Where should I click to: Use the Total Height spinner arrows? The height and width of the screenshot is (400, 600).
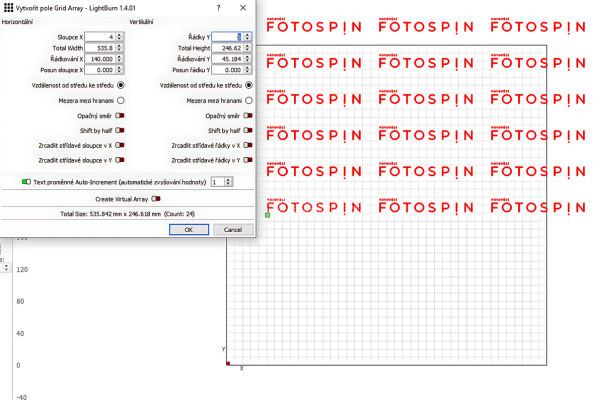(247, 48)
